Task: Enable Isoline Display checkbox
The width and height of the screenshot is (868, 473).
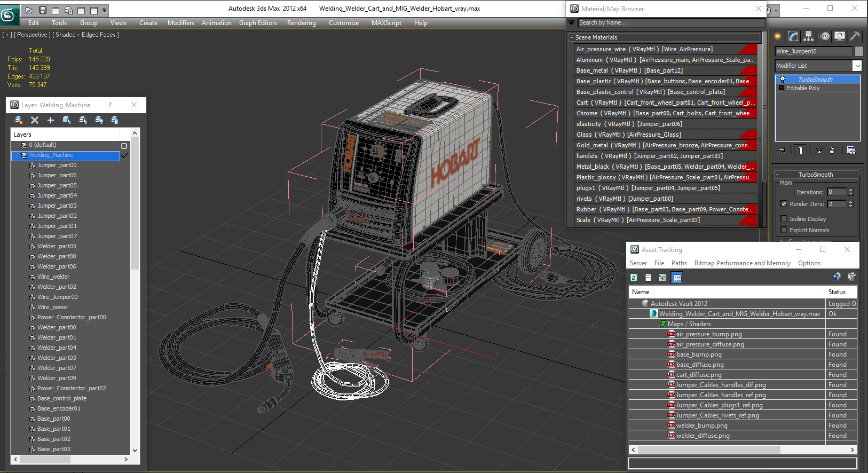Action: (x=784, y=219)
